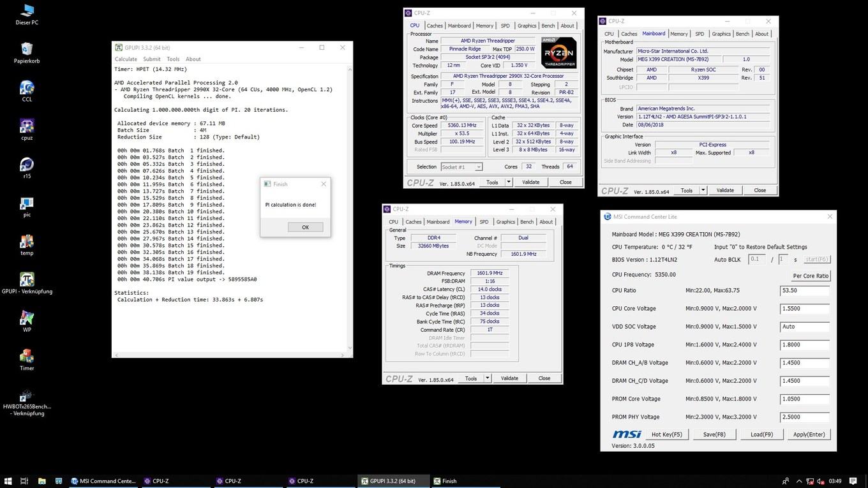Click the clock showing 03:49 in tray
The image size is (868, 488).
click(834, 481)
